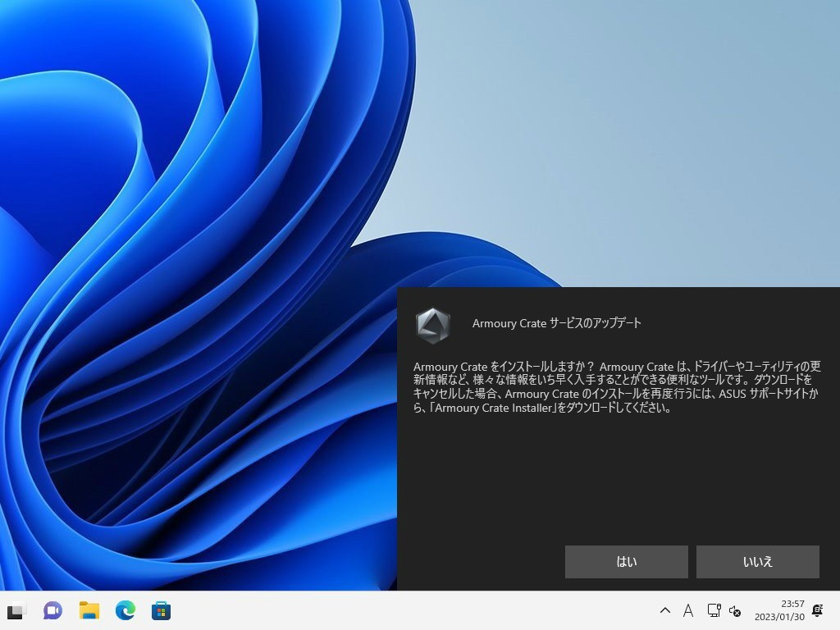Open the notification center icon
Image resolution: width=840 pixels, height=630 pixels.
click(x=817, y=610)
